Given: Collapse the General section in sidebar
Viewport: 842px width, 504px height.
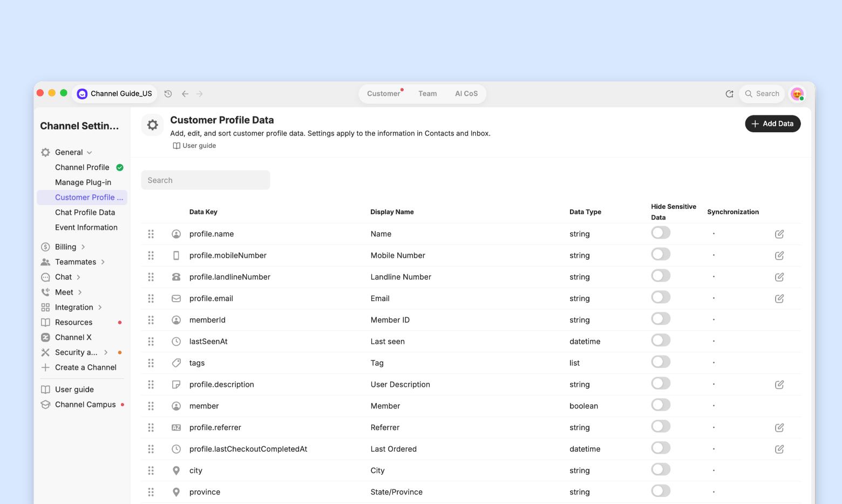Looking at the screenshot, I should 90,153.
